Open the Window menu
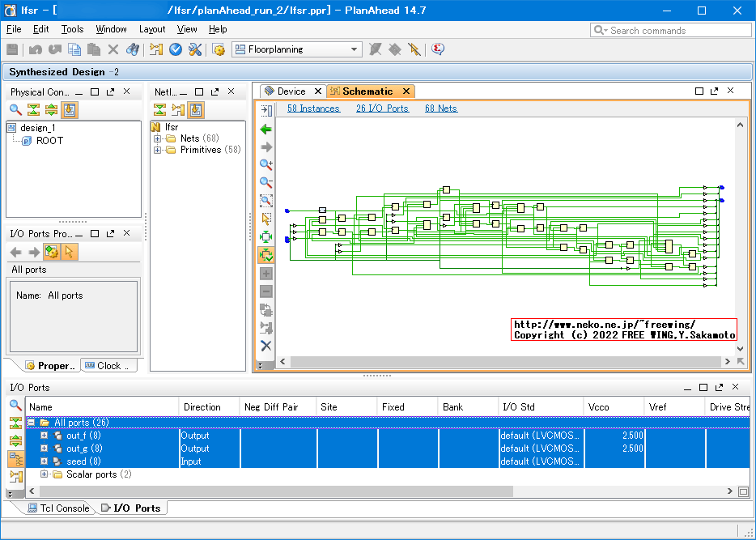The image size is (756, 540). tap(111, 29)
